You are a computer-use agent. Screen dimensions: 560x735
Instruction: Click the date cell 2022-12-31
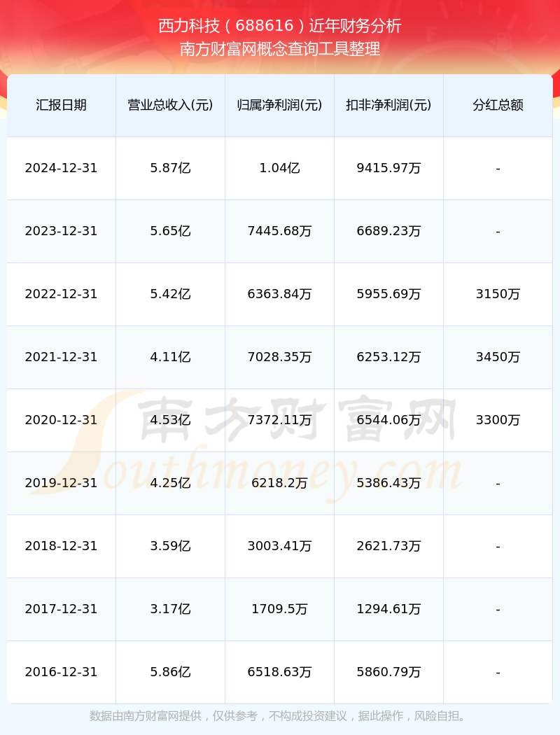point(62,294)
